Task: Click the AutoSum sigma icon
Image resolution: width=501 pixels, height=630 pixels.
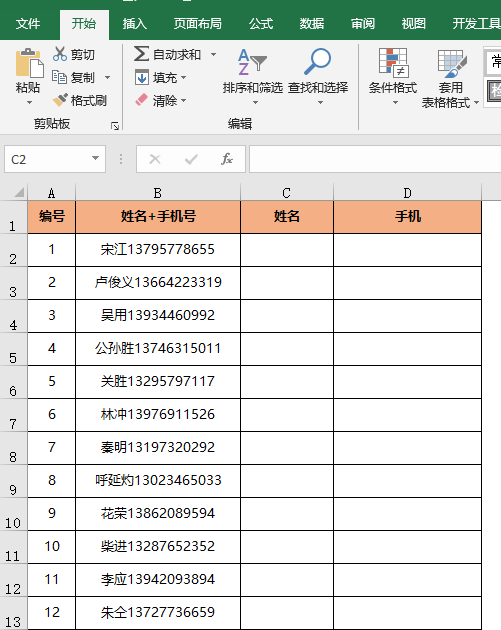Action: coord(141,54)
